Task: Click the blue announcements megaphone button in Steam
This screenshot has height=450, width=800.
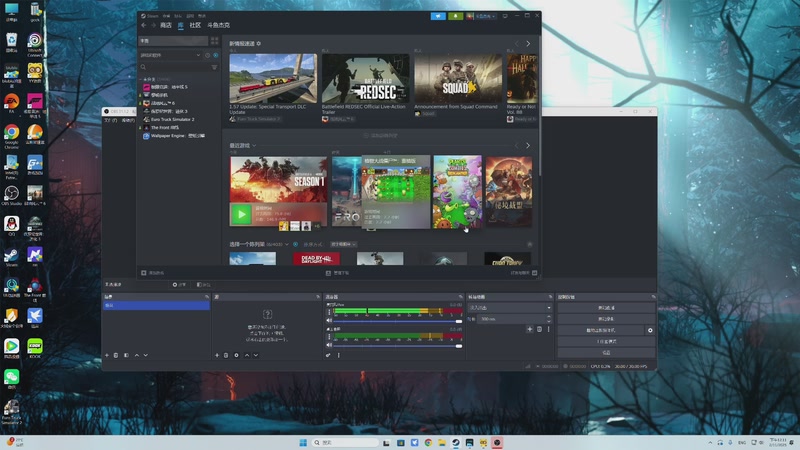Action: 438,16
